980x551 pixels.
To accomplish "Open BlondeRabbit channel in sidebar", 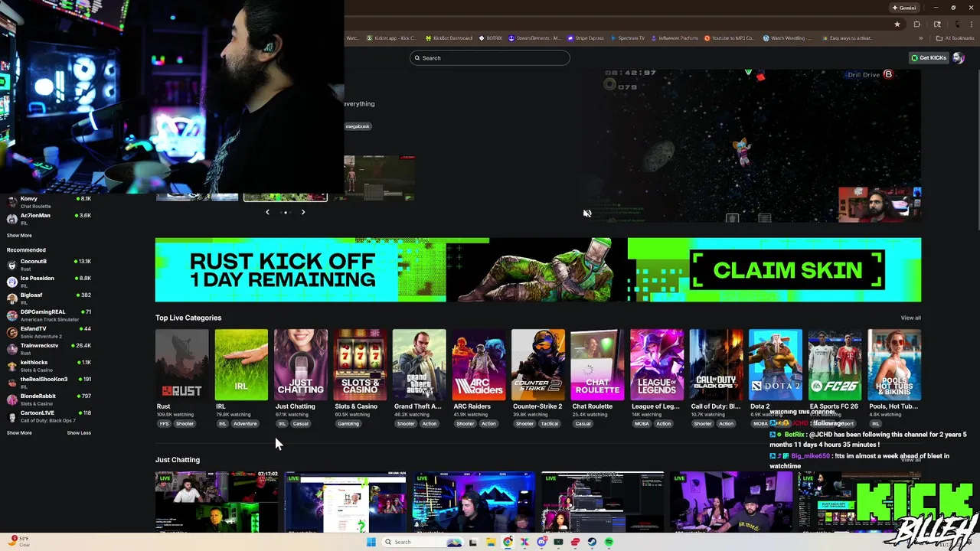I will 49,399.
